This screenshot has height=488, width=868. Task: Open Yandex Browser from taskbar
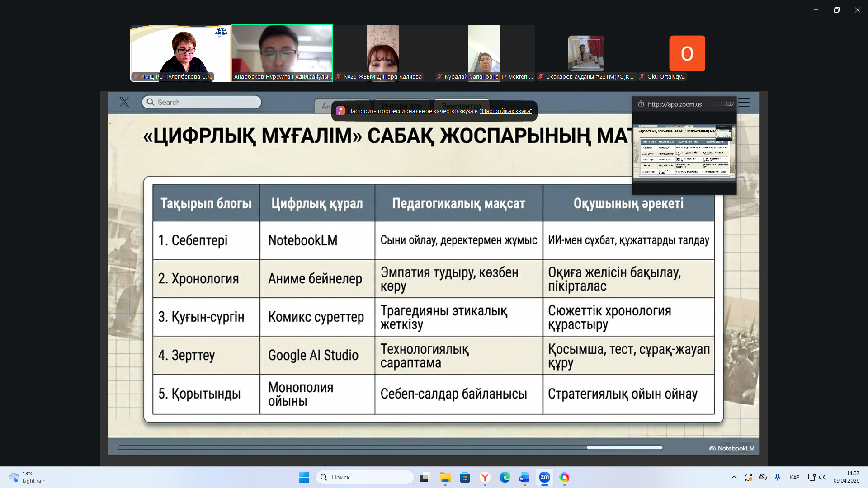point(485,477)
